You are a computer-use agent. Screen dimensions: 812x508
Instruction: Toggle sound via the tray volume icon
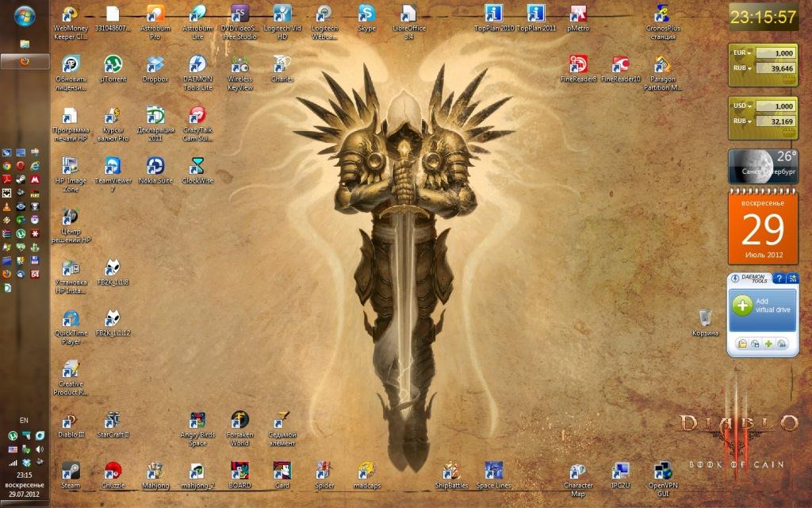coord(40,449)
